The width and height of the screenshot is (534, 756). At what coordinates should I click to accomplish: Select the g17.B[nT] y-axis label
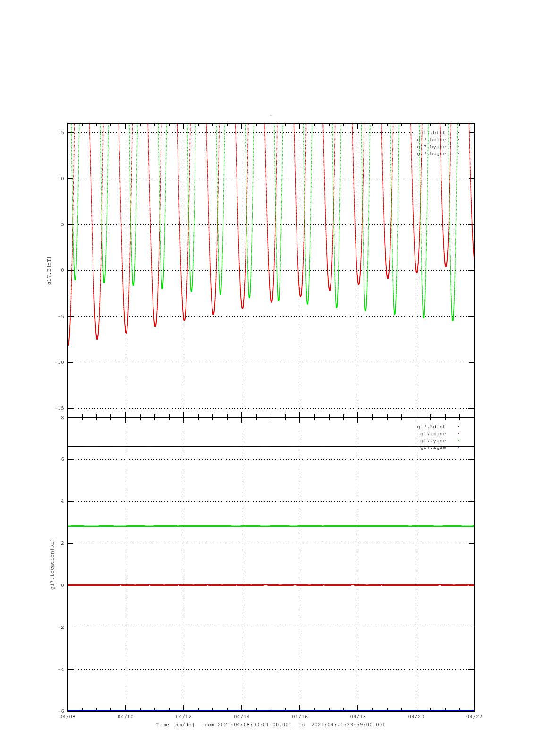coord(49,270)
